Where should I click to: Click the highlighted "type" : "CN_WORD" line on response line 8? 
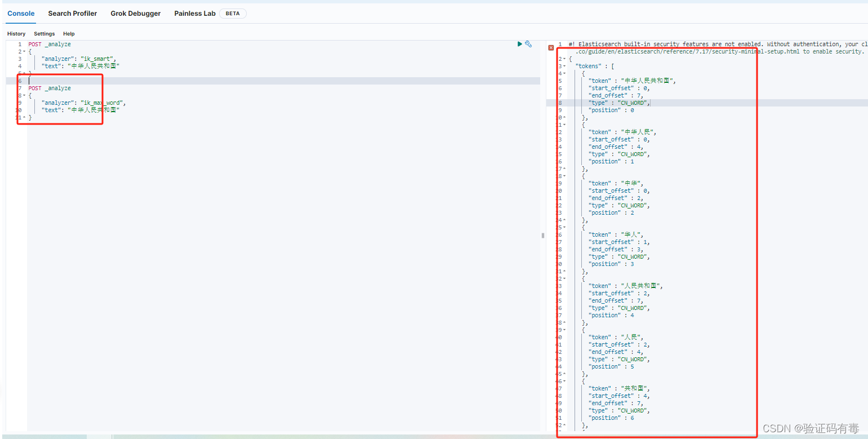(x=619, y=103)
